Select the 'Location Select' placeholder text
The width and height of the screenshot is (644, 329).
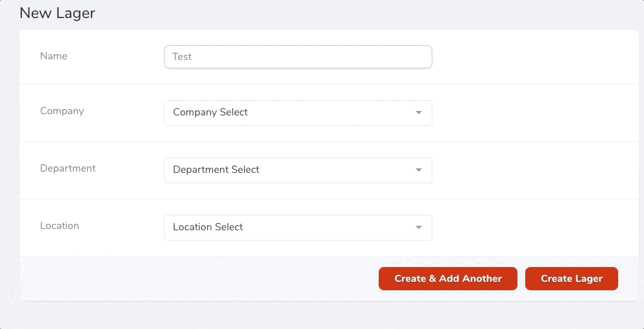coord(208,227)
